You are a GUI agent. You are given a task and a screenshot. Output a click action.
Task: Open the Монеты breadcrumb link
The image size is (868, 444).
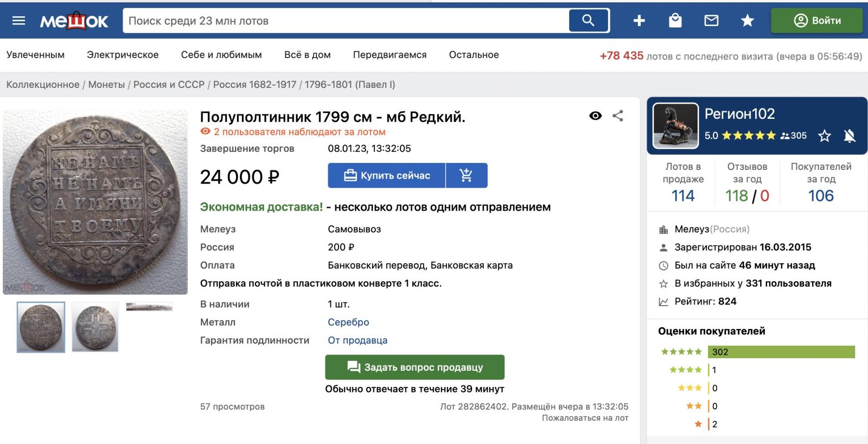pyautogui.click(x=106, y=85)
